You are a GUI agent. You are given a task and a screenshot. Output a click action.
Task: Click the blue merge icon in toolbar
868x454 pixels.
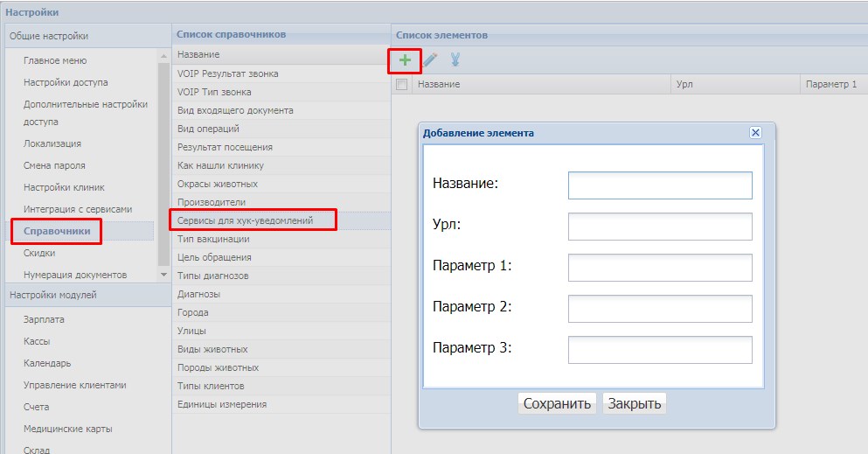pos(455,59)
